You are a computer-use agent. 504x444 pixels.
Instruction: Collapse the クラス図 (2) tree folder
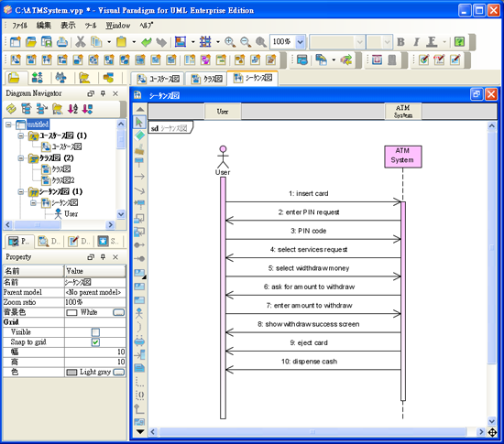click(x=21, y=158)
